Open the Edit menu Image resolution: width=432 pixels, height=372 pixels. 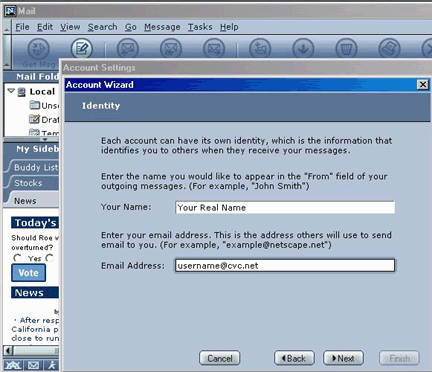pos(45,27)
